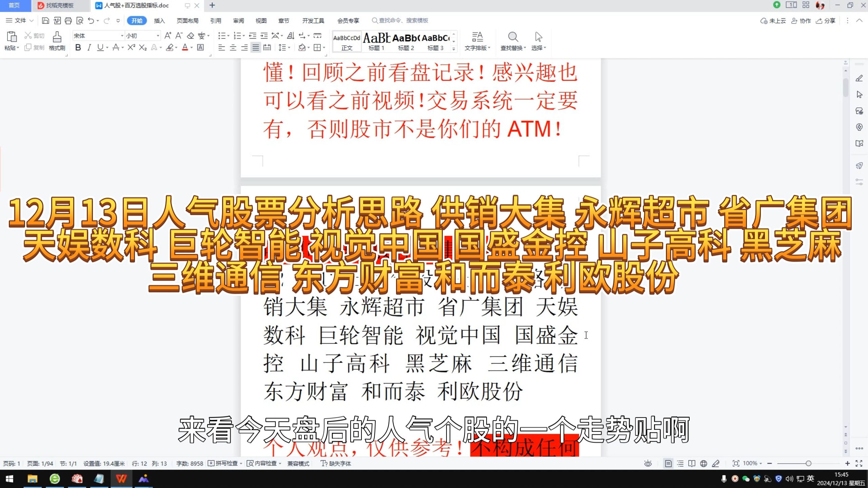Switch to the 找稻壳模板 tab
The image size is (868, 488).
pos(60,5)
